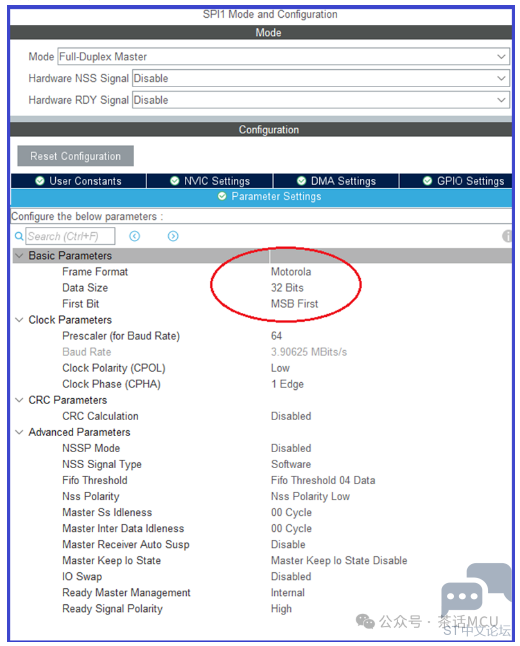Go to next search result arrow
The image size is (520, 646).
coord(173,236)
